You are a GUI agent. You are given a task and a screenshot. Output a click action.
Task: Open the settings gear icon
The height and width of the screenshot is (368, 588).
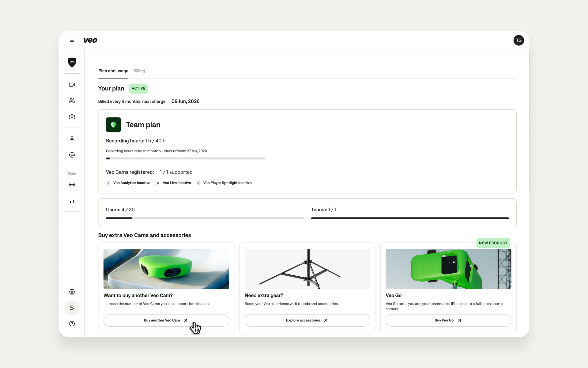click(72, 292)
